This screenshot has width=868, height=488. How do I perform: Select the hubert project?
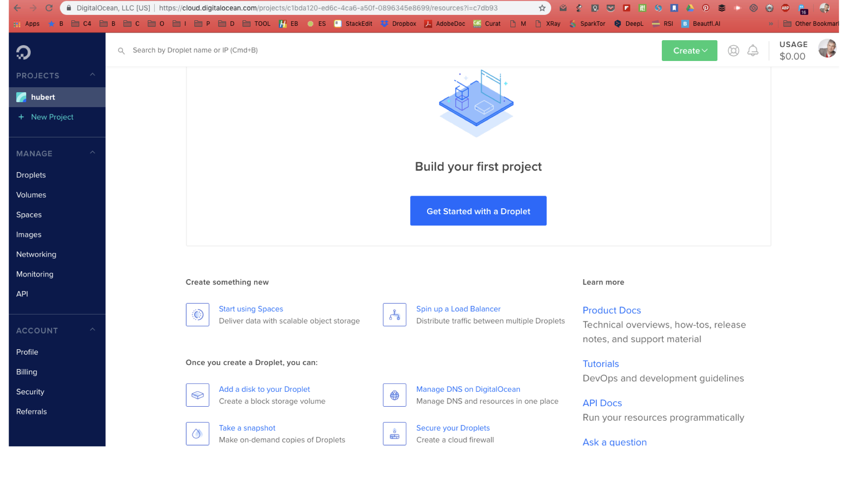point(57,97)
